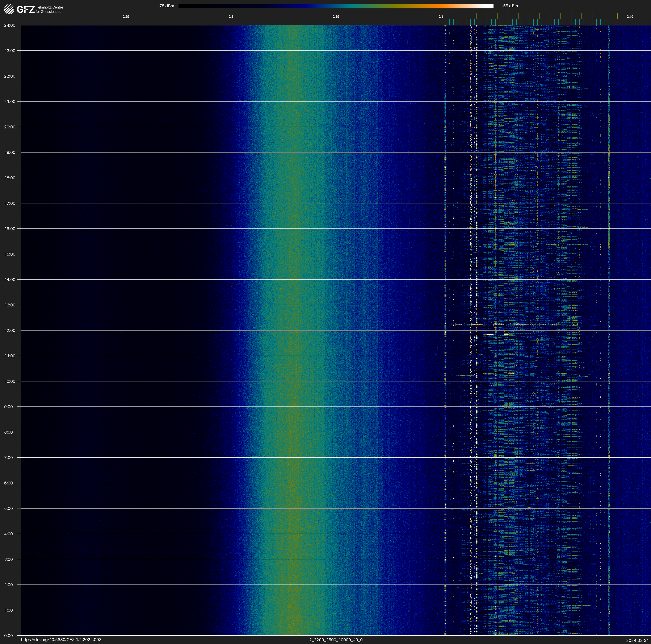The image size is (651, 644).
Task: Click the 0:00 time axis label
Action: pos(9,636)
